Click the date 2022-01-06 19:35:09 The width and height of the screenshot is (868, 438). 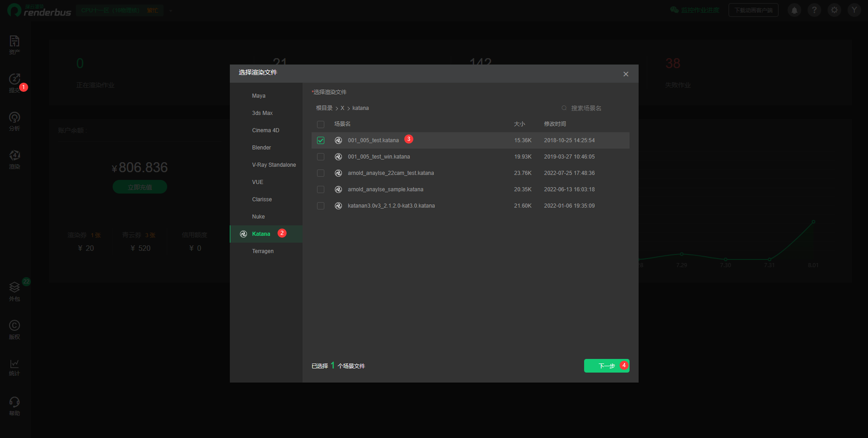point(570,206)
